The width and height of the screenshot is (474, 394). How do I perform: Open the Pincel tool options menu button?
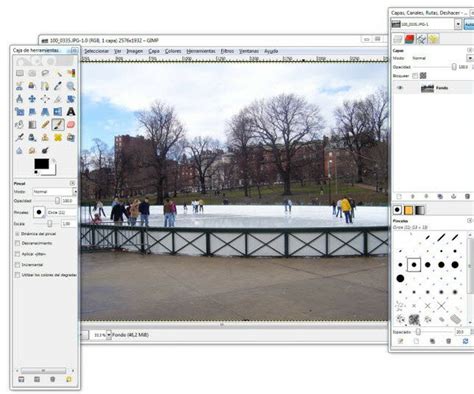[x=72, y=183]
